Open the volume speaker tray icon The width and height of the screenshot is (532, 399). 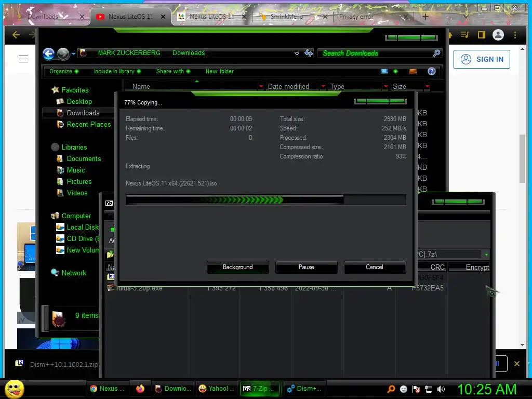(x=441, y=389)
